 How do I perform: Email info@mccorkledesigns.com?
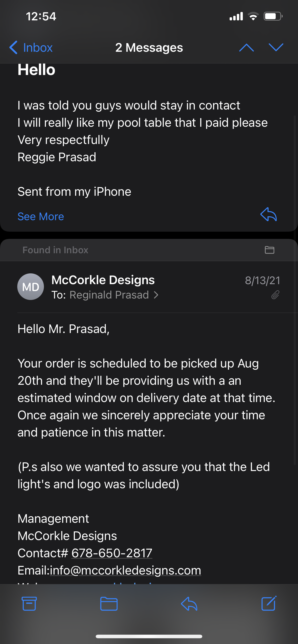click(x=125, y=570)
